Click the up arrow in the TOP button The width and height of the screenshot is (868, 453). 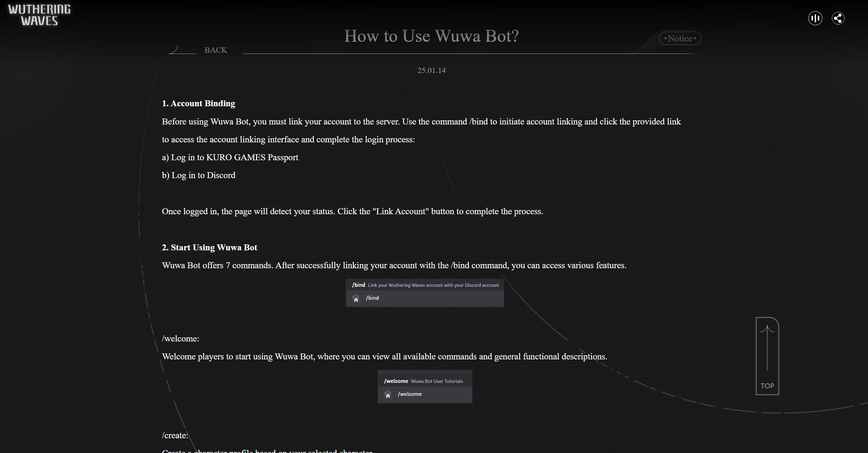[x=767, y=347]
